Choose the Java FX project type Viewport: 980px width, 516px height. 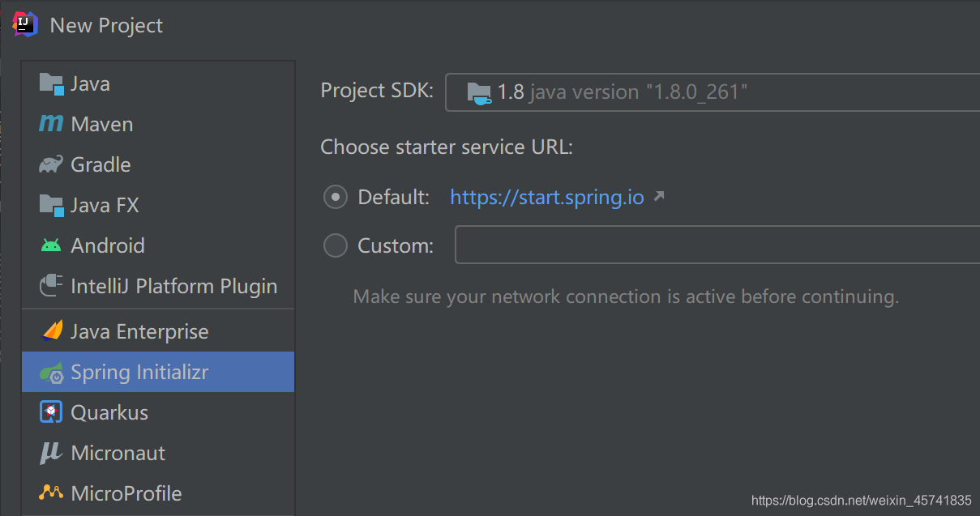158,205
